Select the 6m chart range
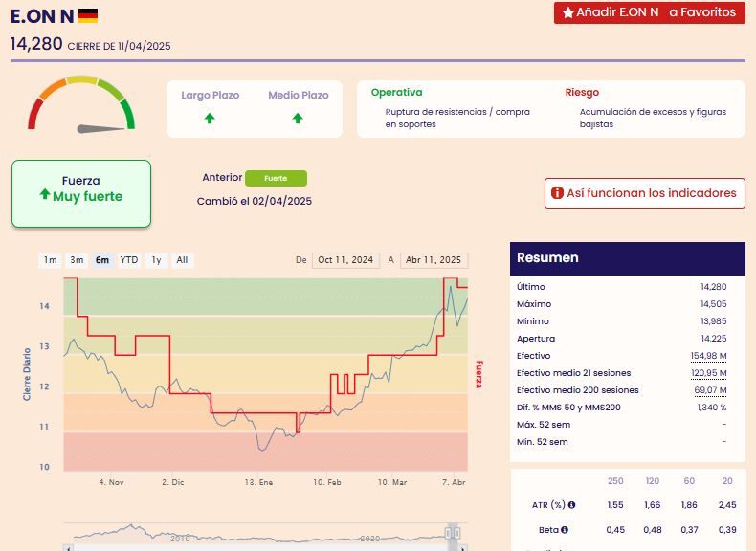Image resolution: width=756 pixels, height=551 pixels. point(102,260)
